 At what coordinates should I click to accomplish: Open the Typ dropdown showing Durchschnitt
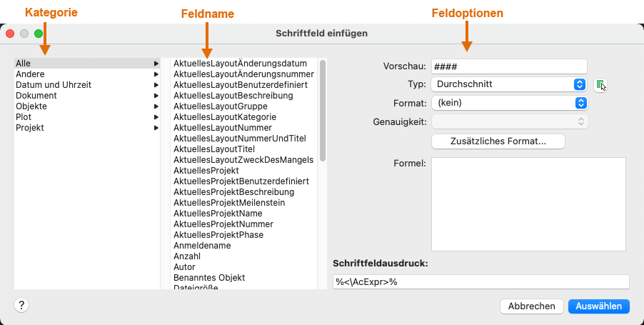508,84
